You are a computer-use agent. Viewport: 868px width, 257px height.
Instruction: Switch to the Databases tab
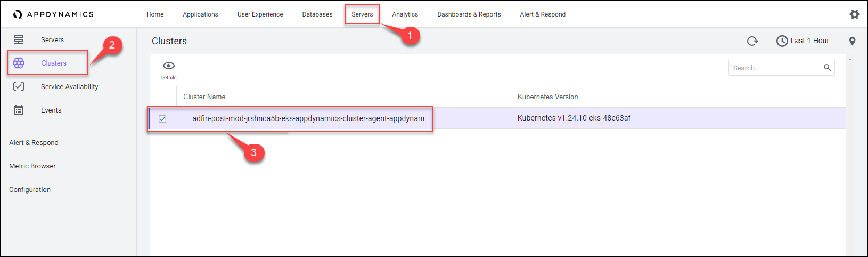coord(317,14)
